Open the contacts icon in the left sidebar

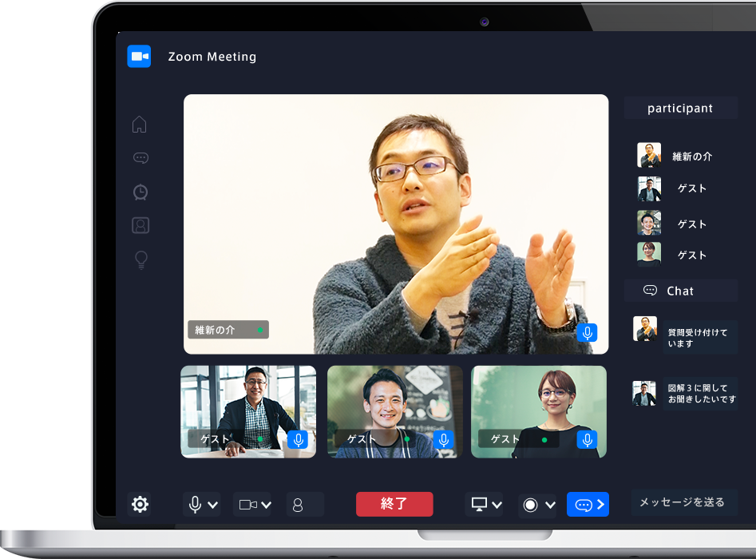141,225
